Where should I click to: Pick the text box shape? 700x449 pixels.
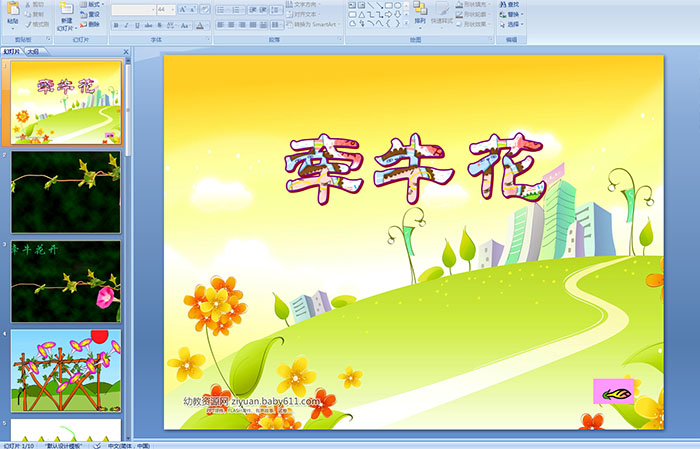pyautogui.click(x=352, y=5)
